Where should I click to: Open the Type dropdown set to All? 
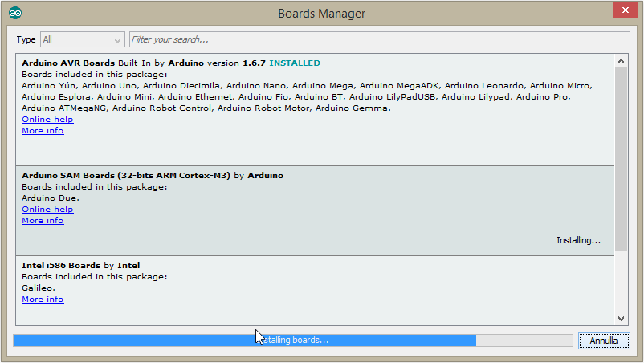(x=83, y=39)
